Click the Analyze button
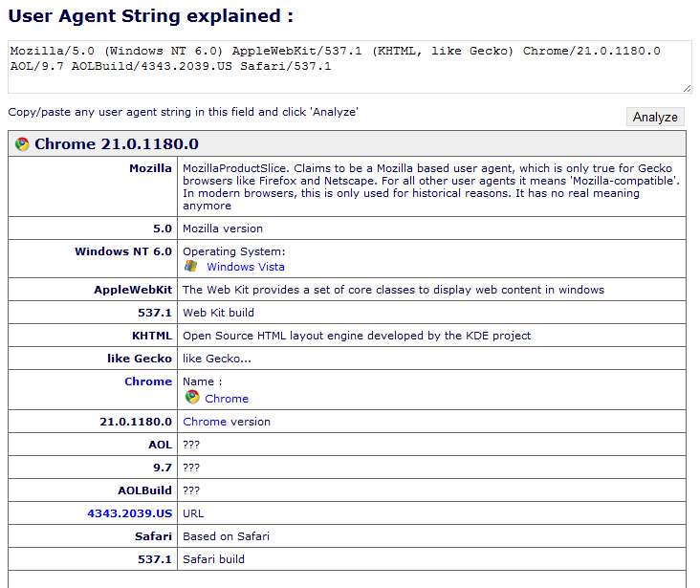Image resolution: width=700 pixels, height=588 pixels. [655, 117]
